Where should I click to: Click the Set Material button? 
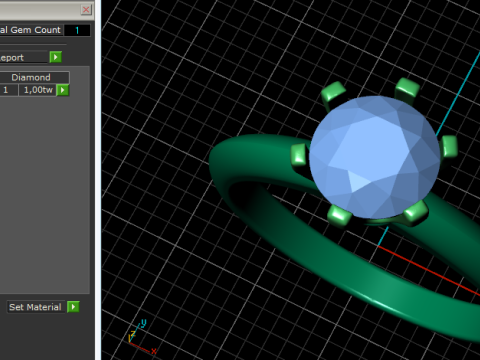coord(36,307)
